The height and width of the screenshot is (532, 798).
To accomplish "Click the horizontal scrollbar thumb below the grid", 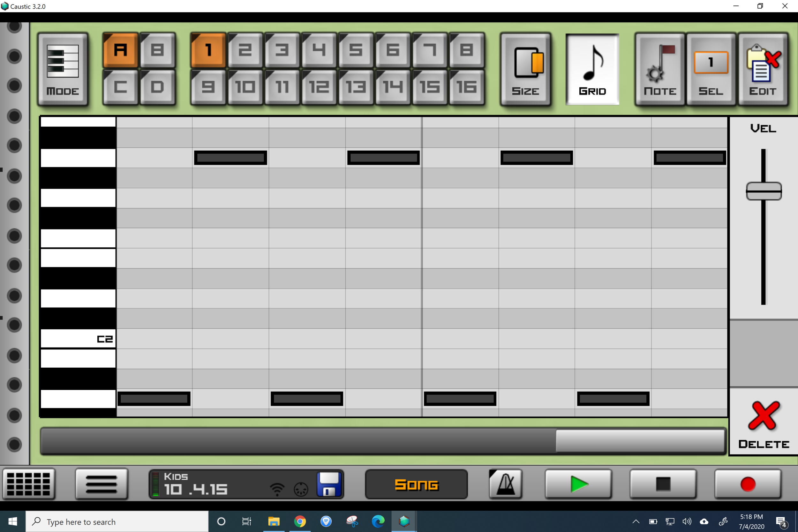I will [x=640, y=441].
